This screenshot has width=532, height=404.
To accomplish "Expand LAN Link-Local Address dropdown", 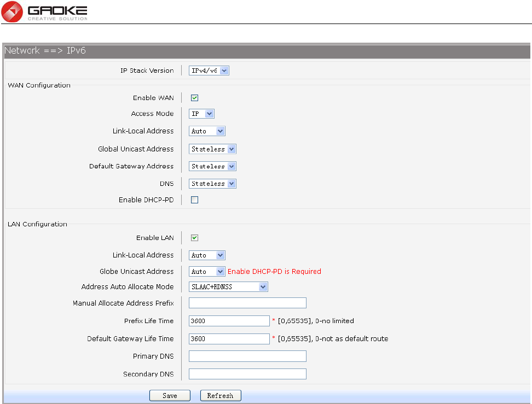I will 207,255.
